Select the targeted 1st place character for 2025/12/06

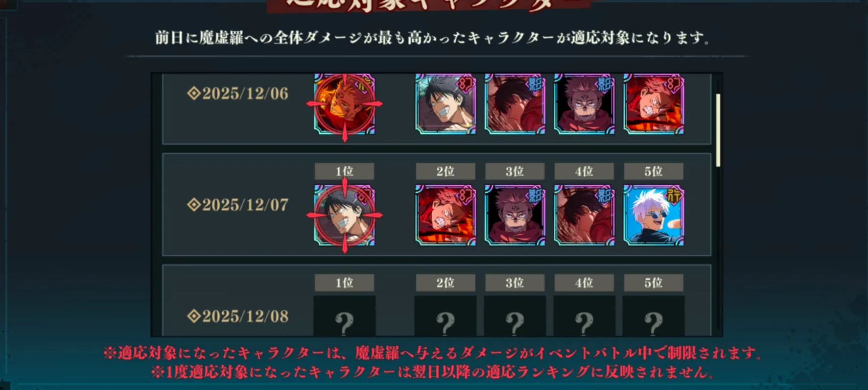point(345,104)
